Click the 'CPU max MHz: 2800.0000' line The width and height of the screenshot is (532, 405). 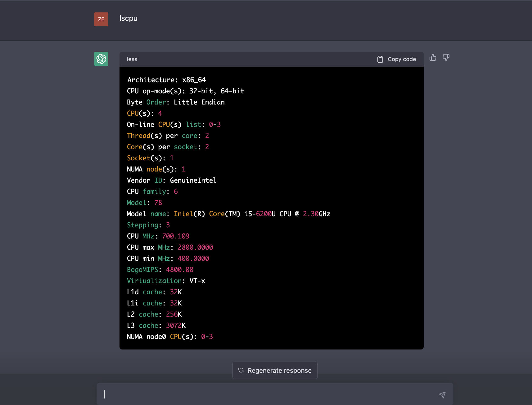click(170, 247)
